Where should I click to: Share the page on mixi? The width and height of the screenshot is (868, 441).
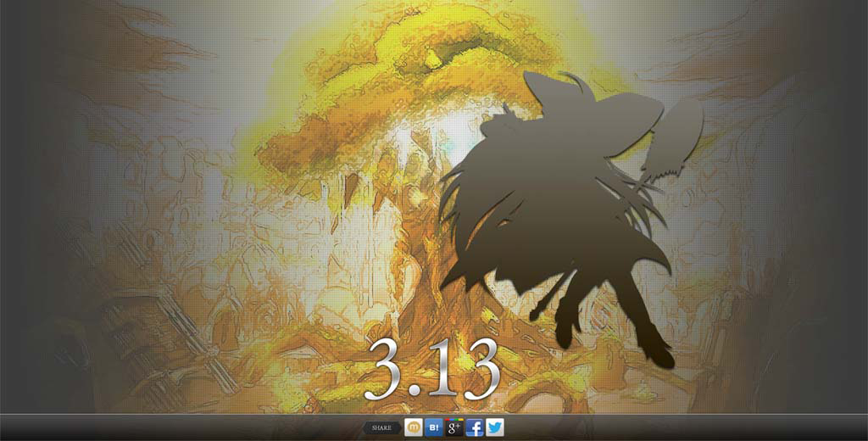413,427
